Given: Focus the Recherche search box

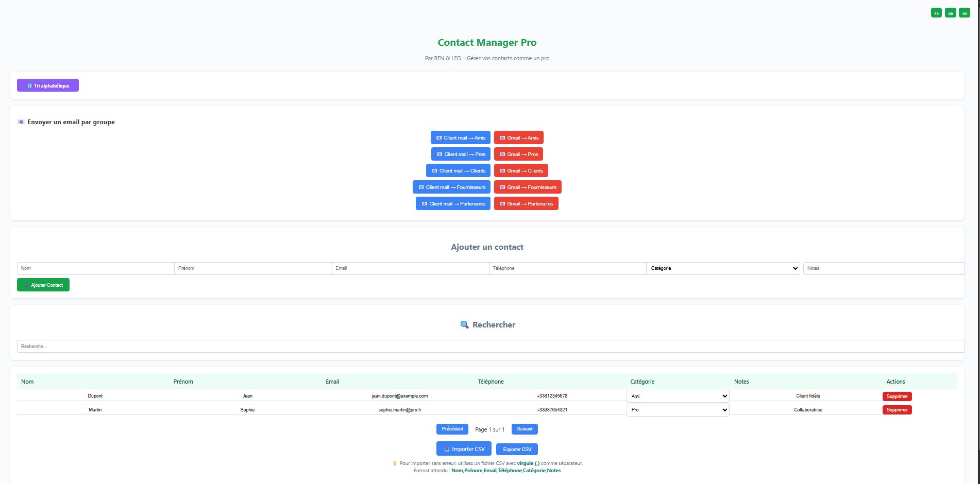Looking at the screenshot, I should point(491,346).
